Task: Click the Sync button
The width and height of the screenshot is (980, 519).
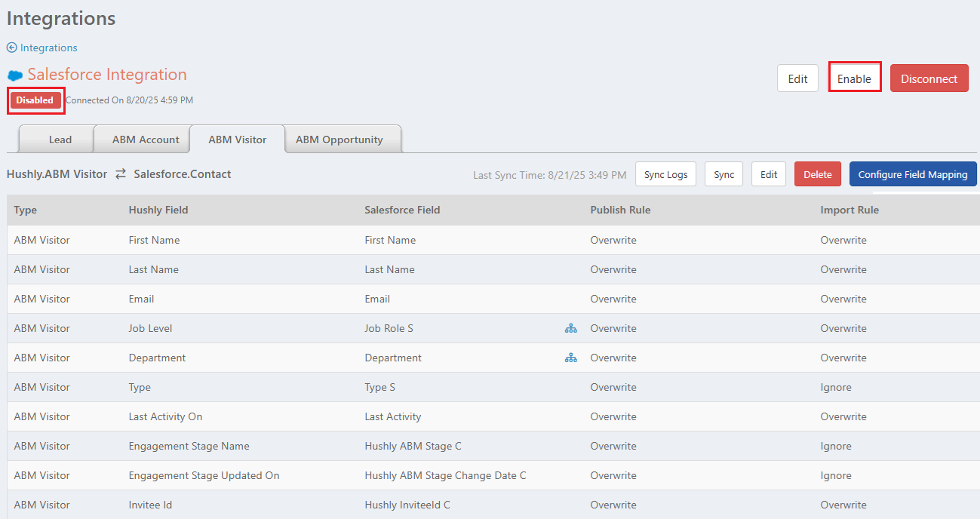Action: tap(724, 174)
